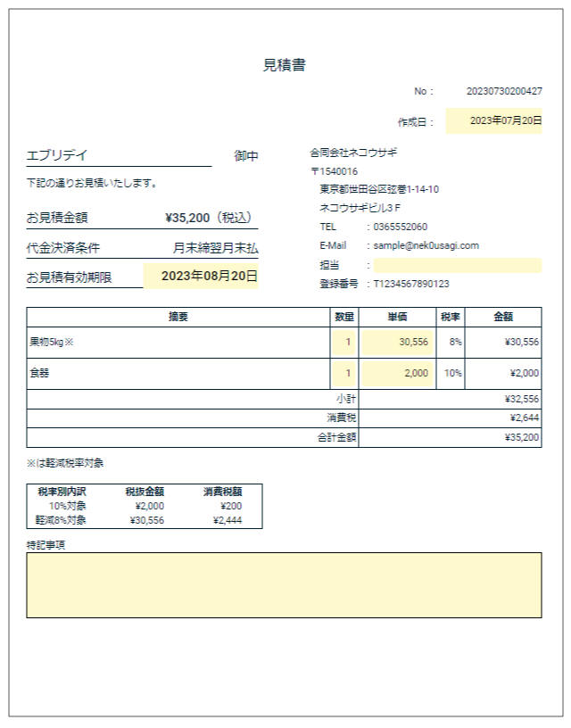571x728 pixels.
Task: Click tax amount ¥200
Action: (231, 506)
